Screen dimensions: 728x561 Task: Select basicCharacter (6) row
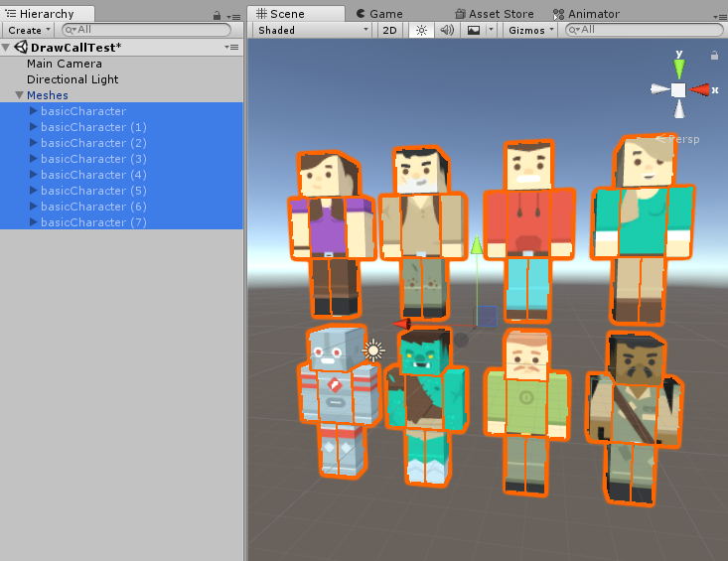click(x=121, y=206)
